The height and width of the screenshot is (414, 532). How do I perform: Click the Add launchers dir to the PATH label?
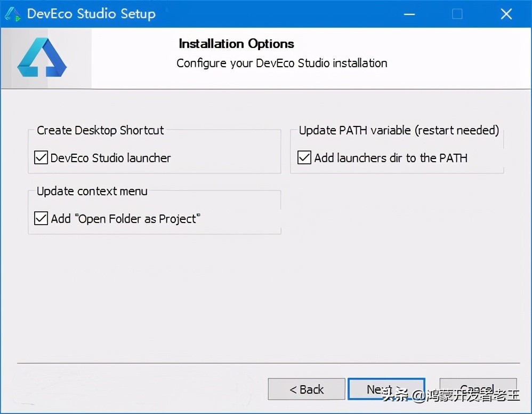[391, 158]
